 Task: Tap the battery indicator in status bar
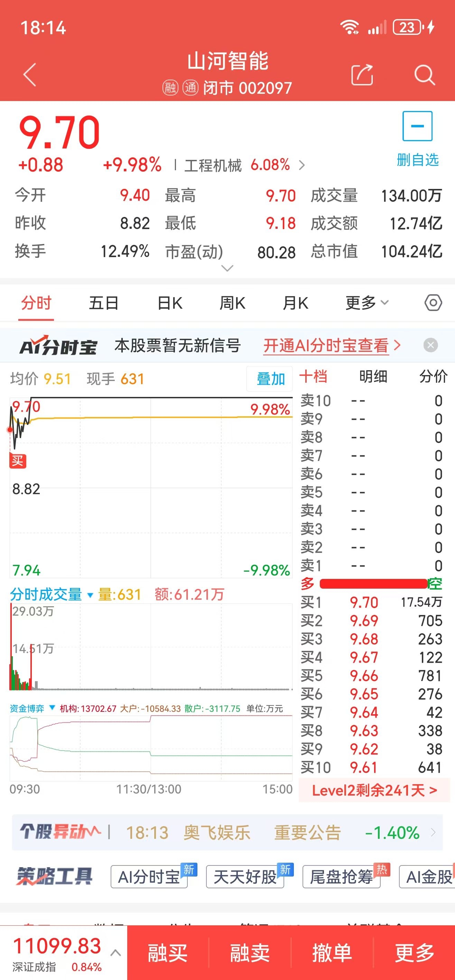click(407, 27)
